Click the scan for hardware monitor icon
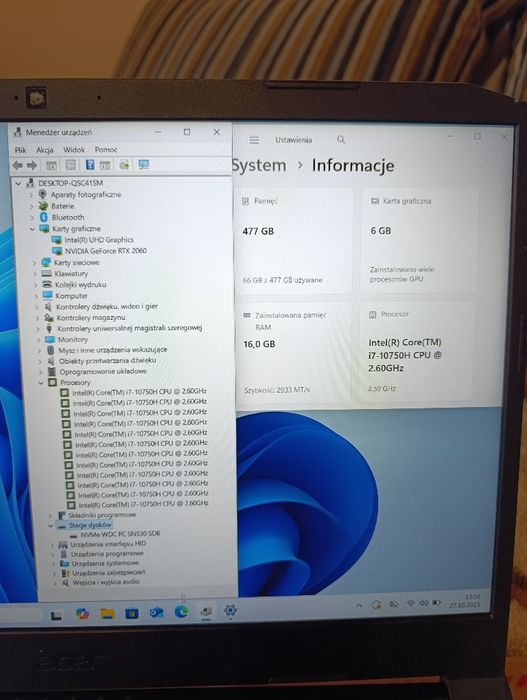This screenshot has height=700, width=527. click(143, 165)
